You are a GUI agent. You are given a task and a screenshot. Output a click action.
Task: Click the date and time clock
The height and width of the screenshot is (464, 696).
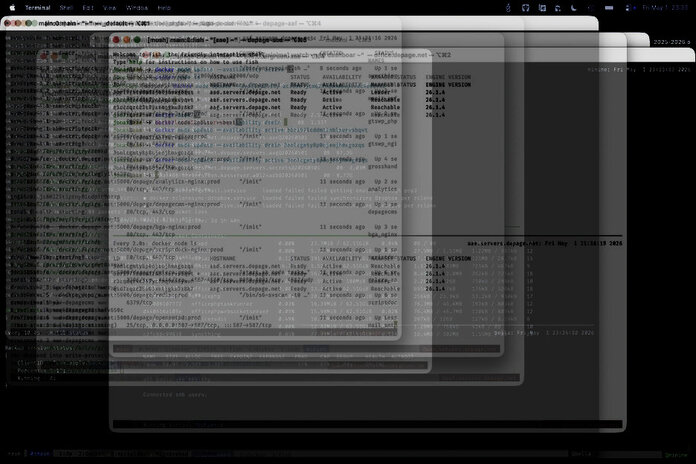(664, 8)
